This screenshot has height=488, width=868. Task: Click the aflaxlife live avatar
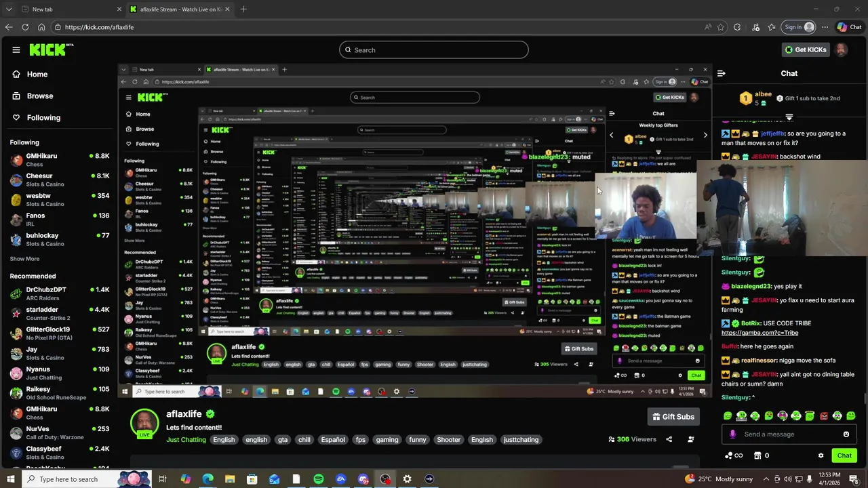144,423
